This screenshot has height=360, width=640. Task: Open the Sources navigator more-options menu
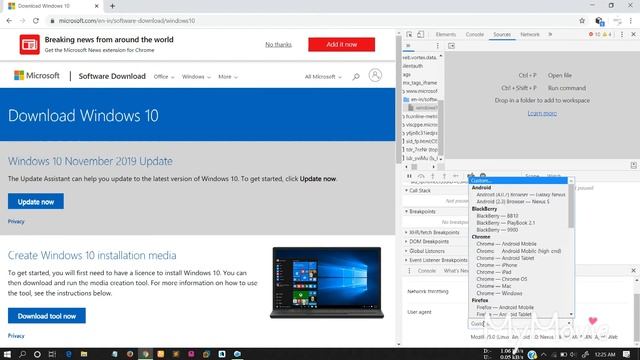[x=438, y=46]
